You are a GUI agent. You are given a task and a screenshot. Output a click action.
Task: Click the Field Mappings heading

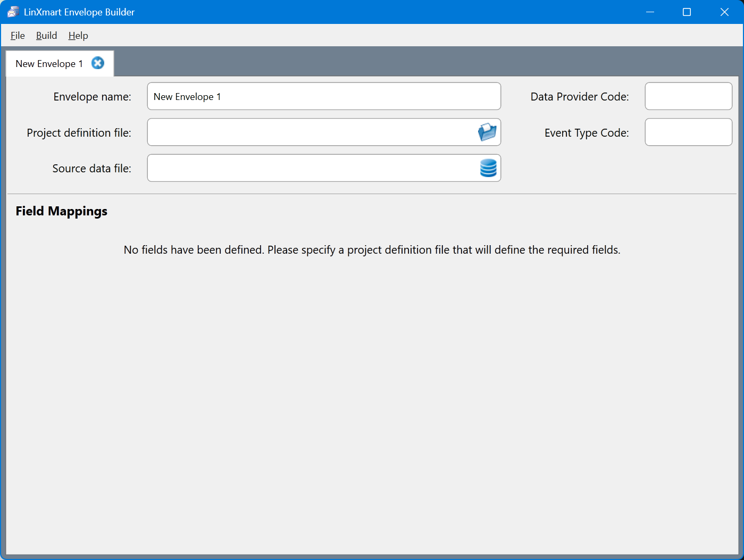62,211
